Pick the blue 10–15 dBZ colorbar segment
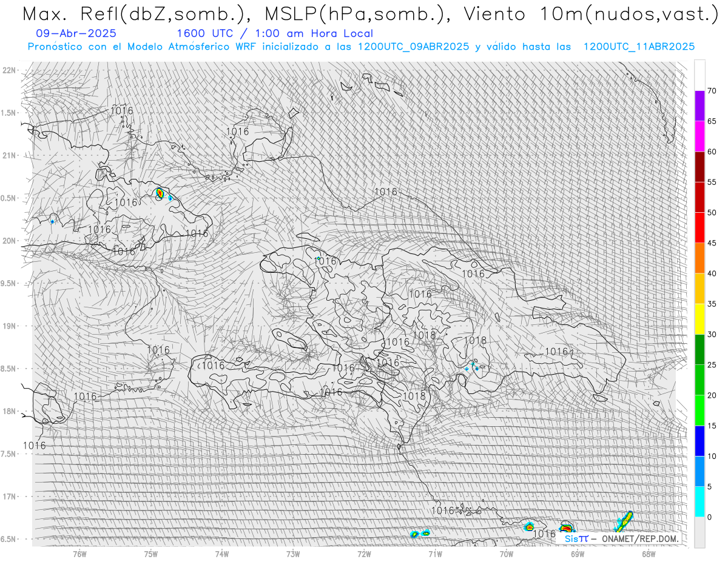 (x=699, y=441)
